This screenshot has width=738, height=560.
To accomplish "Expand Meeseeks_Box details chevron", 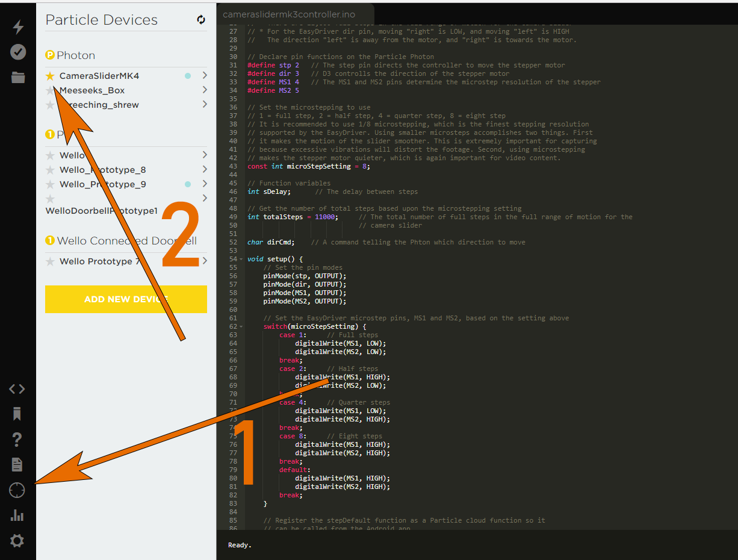I will pyautogui.click(x=205, y=90).
